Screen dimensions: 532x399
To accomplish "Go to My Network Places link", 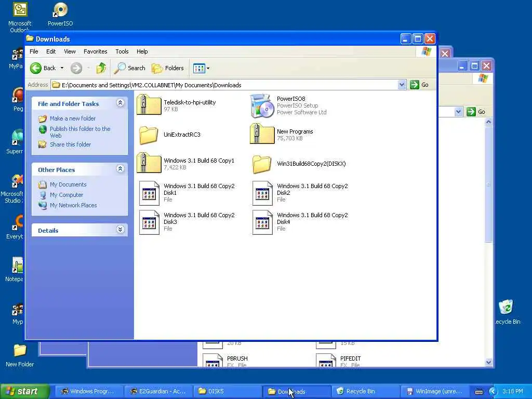I will click(73, 205).
